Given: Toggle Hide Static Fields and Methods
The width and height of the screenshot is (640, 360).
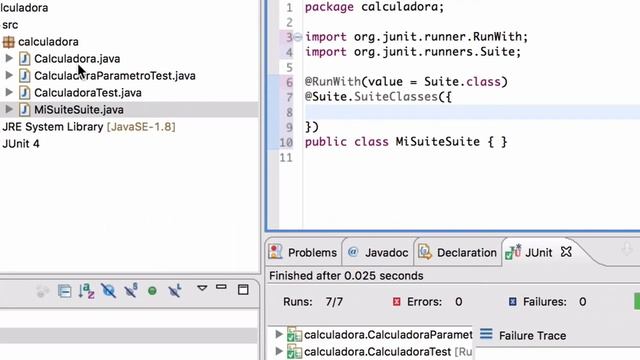Looking at the screenshot, I should click(131, 290).
